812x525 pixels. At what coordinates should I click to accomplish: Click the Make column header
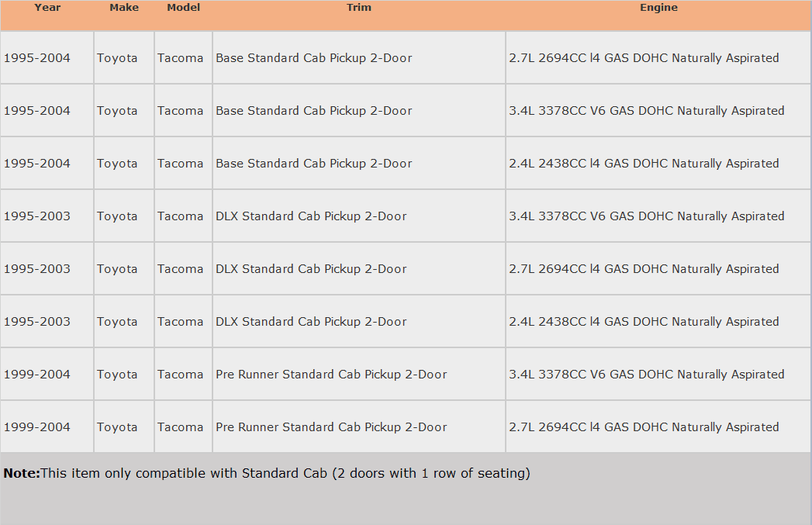(124, 8)
